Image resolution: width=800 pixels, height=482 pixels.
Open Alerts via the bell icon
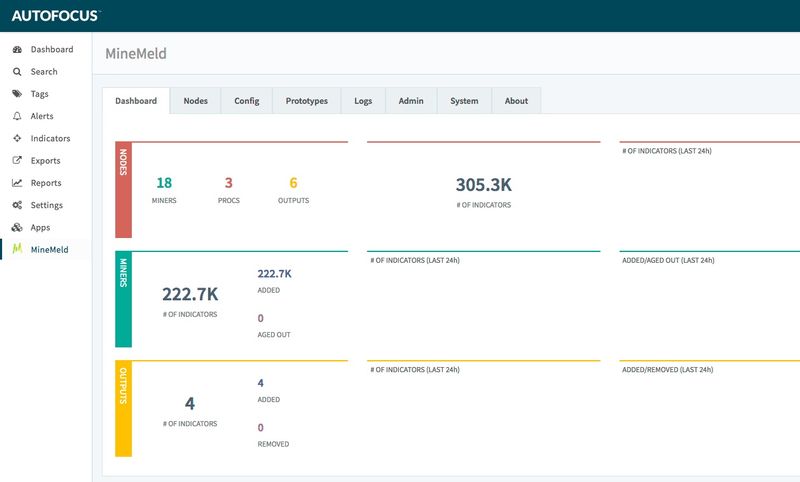pyautogui.click(x=17, y=116)
